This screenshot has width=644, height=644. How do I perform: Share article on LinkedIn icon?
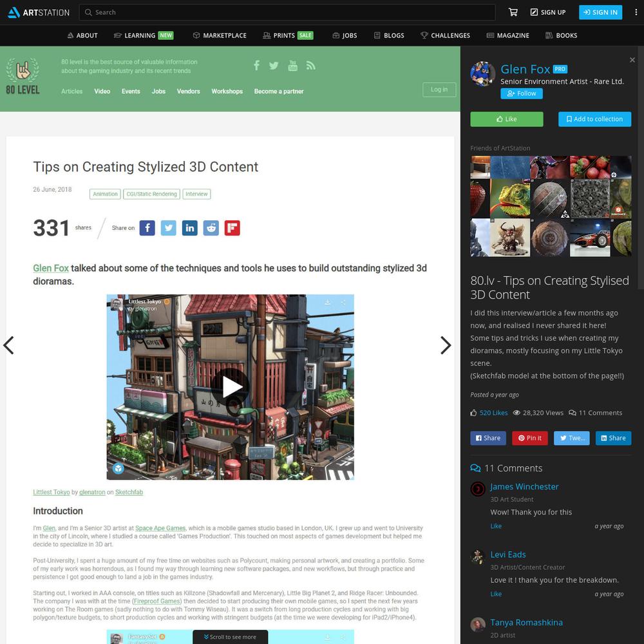pos(190,228)
